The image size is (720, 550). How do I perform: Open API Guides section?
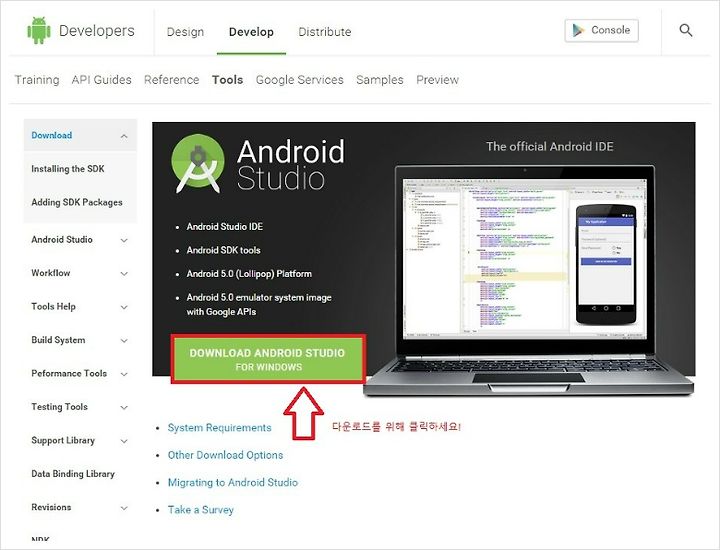point(101,80)
